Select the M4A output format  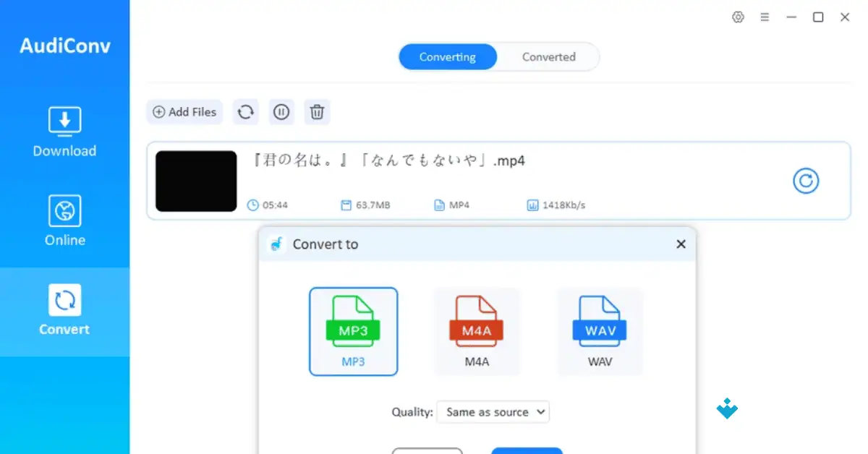[477, 331]
